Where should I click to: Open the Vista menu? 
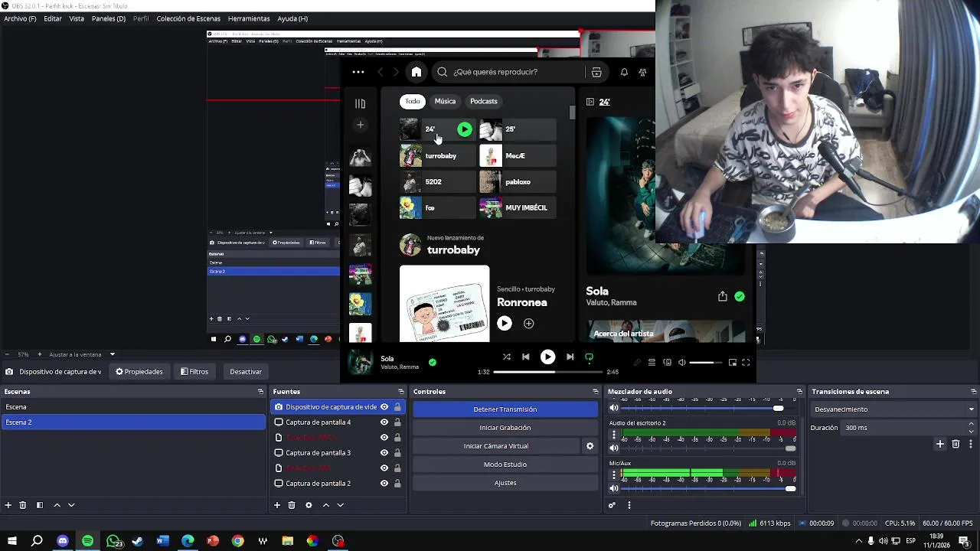(x=77, y=18)
